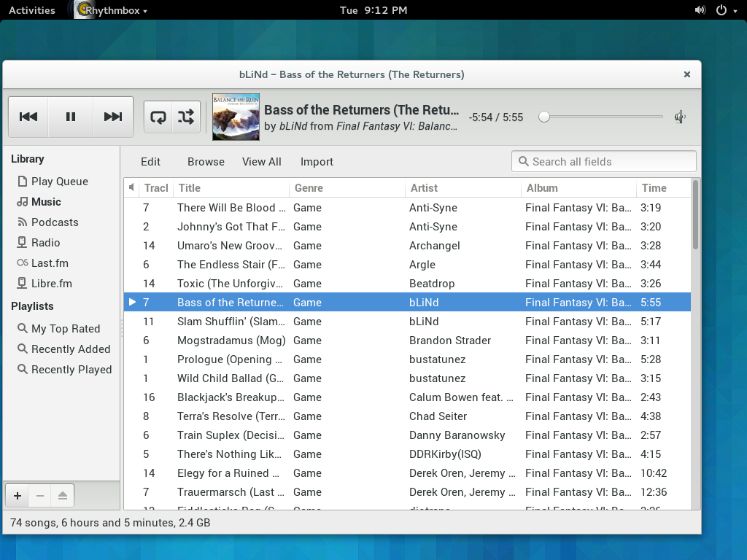Sort by the Track column header
The image size is (747, 560).
156,188
